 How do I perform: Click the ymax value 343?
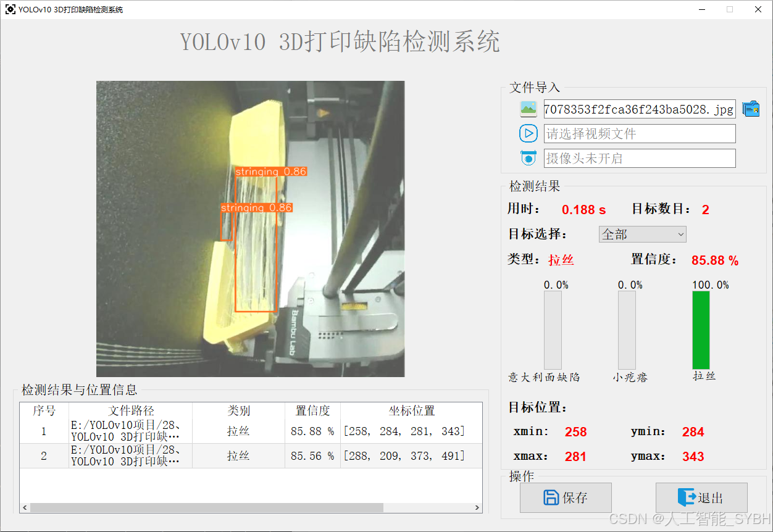click(693, 457)
